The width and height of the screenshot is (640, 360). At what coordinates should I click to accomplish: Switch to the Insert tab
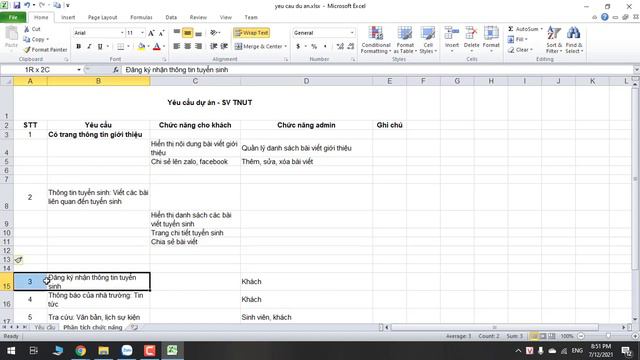click(68, 18)
